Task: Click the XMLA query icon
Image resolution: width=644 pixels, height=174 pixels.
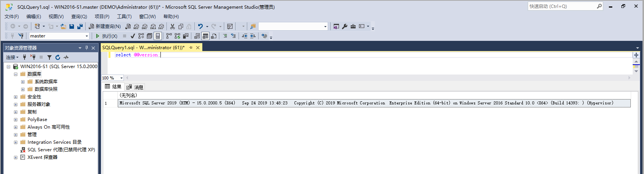Action: (153, 26)
